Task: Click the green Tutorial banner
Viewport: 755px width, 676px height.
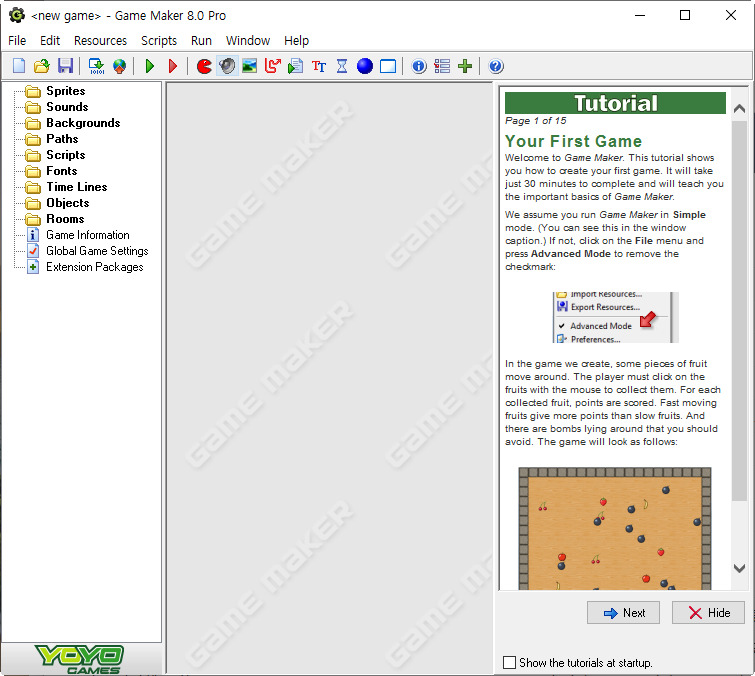Action: point(615,103)
